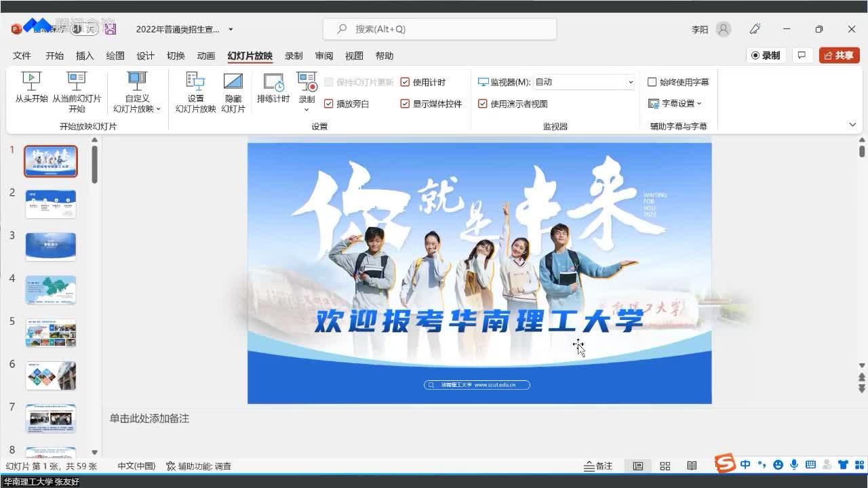Viewport: 868px width, 488px height.
Task: Open the comments pane icon
Action: point(802,56)
